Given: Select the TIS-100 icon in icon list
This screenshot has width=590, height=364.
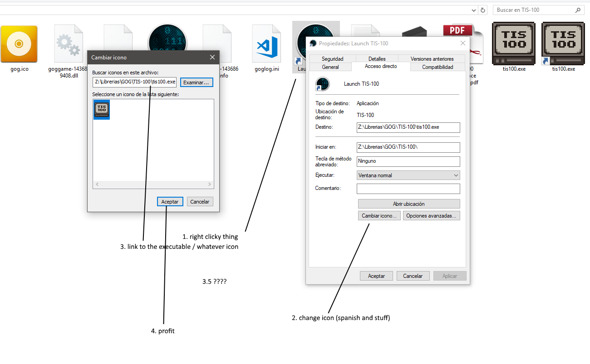Looking at the screenshot, I should coord(102,109).
